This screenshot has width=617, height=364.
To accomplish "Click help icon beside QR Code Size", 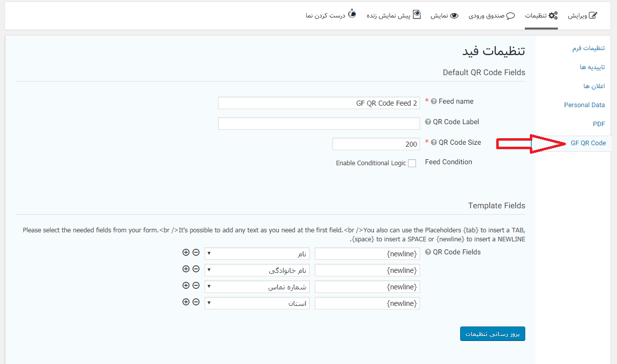I will pyautogui.click(x=434, y=143).
